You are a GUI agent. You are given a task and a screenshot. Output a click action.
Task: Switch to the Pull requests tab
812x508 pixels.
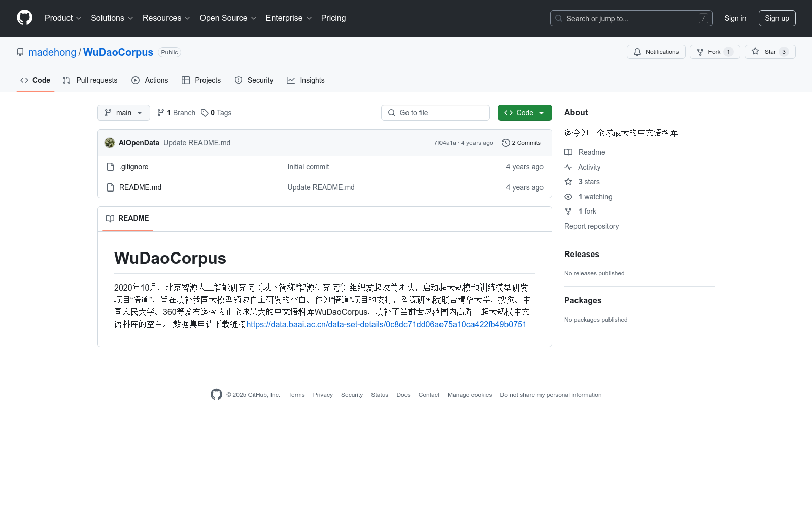(x=90, y=80)
